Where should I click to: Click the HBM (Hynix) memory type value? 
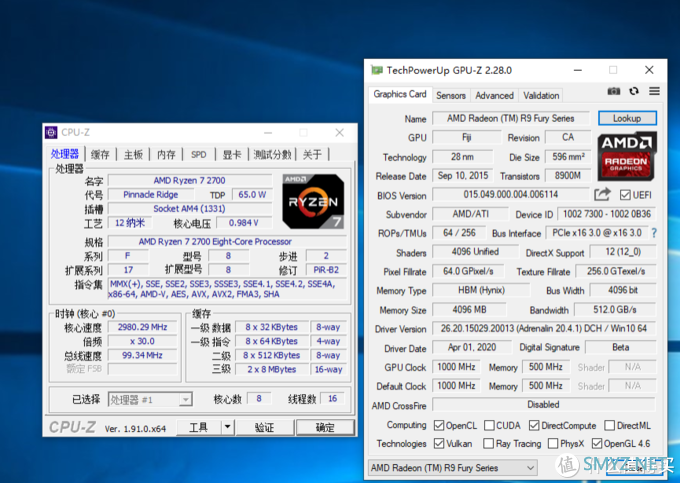pyautogui.click(x=481, y=290)
